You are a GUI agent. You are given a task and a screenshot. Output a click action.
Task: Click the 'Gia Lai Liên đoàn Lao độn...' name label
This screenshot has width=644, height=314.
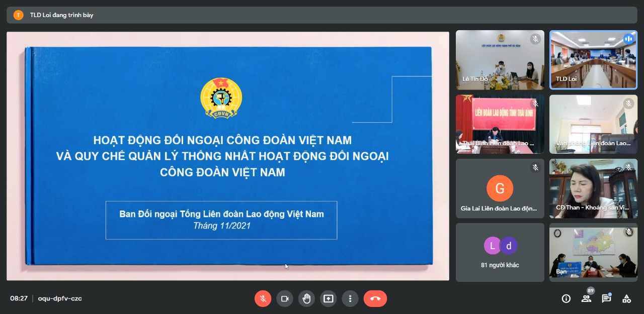499,208
